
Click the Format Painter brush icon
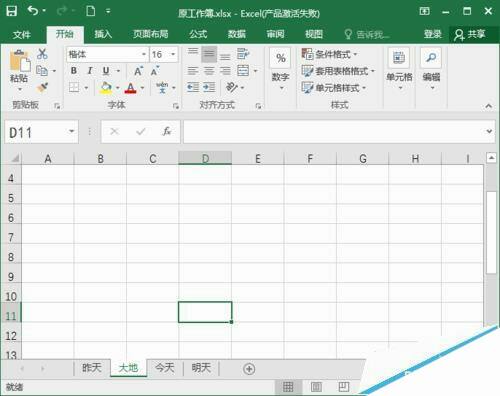coord(42,87)
